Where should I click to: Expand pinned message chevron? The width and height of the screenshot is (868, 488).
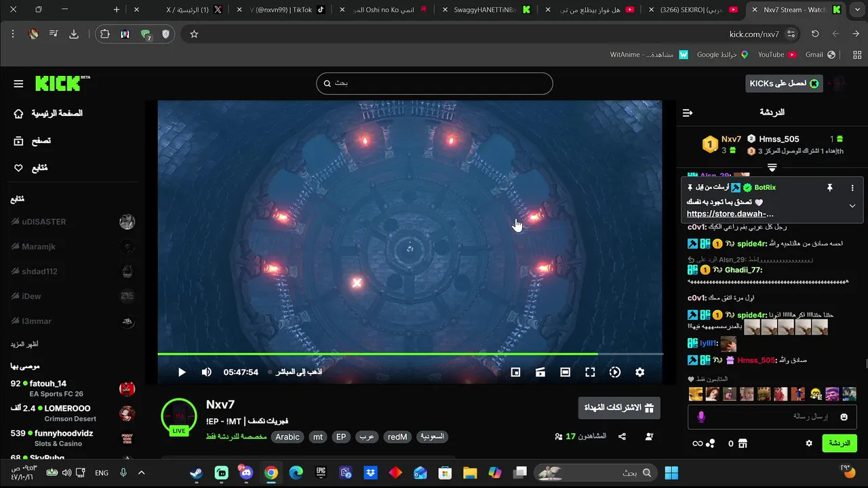point(852,205)
